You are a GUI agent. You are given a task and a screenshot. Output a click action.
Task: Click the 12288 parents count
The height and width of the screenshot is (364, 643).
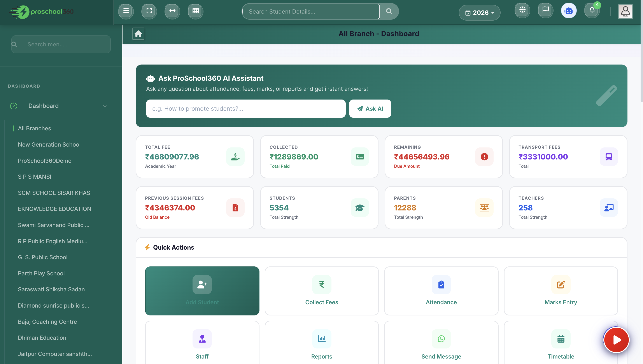(x=405, y=208)
